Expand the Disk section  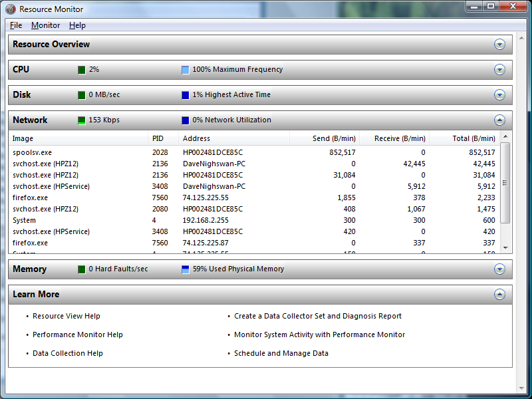(499, 94)
